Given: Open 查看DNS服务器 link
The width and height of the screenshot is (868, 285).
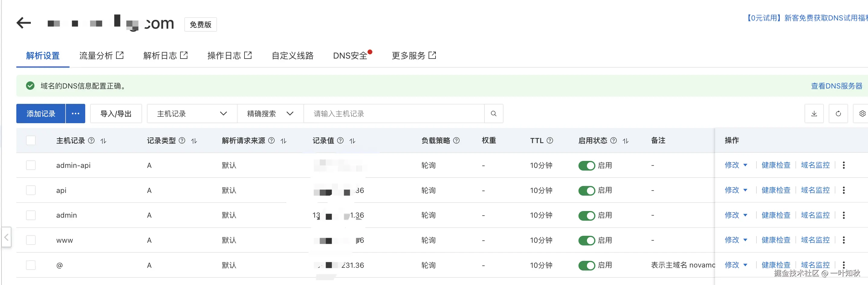Looking at the screenshot, I should pyautogui.click(x=836, y=86).
